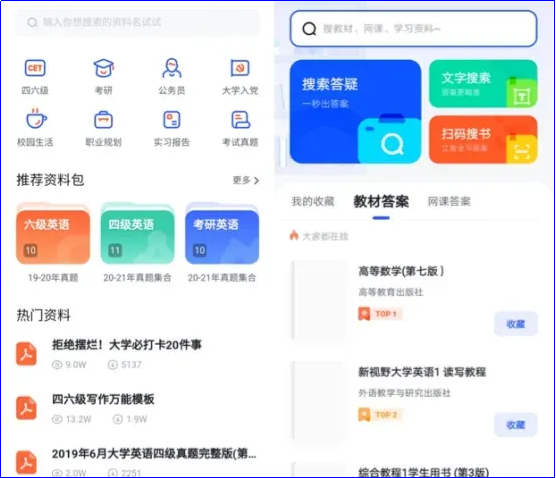Click the 新视野大学英语1 book cover thumbnail
556x478 pixels.
click(319, 401)
